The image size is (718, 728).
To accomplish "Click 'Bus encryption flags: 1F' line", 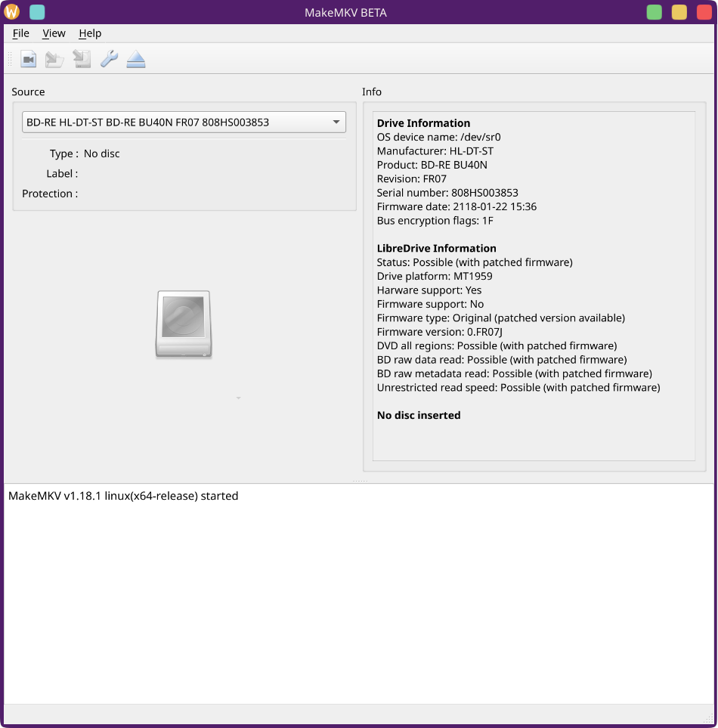I will [435, 221].
